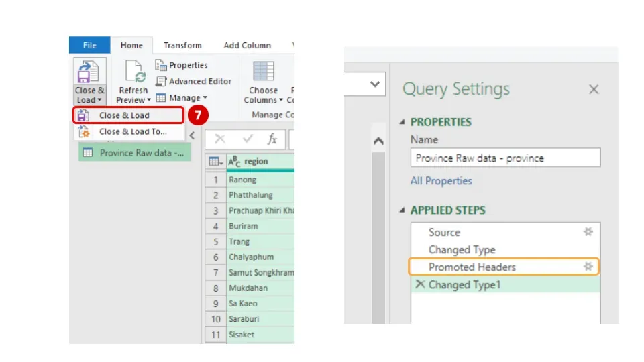Select row number 1
Image resolution: width=644 pixels, height=362 pixels.
click(x=215, y=180)
